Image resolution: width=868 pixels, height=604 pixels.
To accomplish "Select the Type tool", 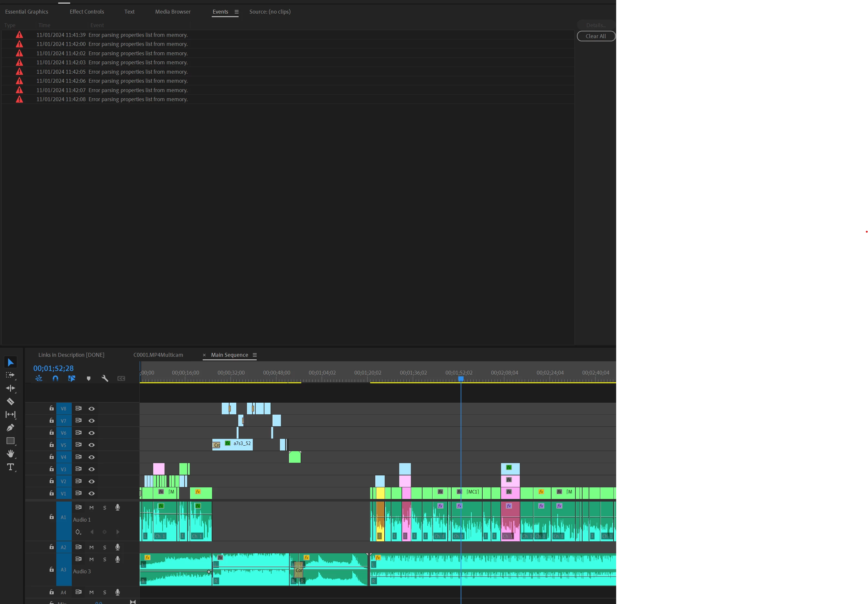I will pyautogui.click(x=10, y=467).
